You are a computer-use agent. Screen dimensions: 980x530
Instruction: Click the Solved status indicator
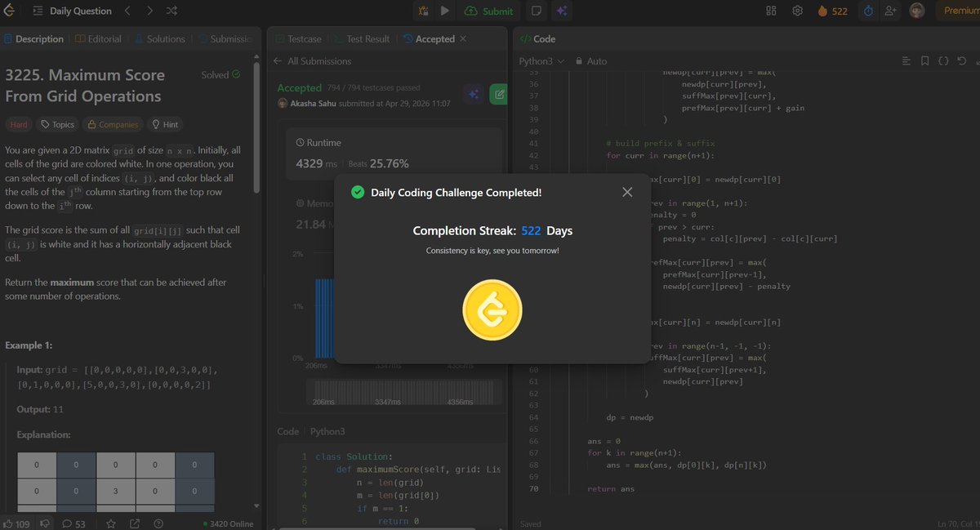click(x=220, y=74)
